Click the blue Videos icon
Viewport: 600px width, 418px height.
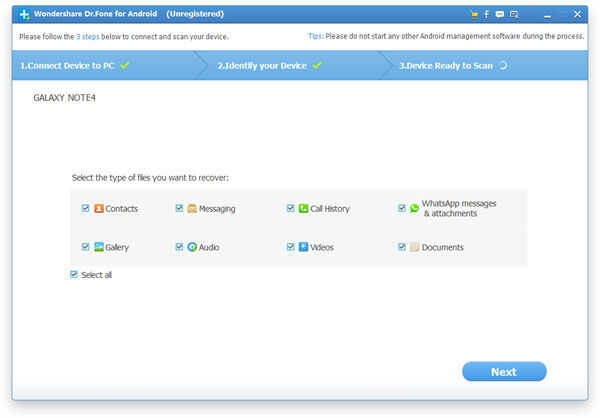pos(303,247)
